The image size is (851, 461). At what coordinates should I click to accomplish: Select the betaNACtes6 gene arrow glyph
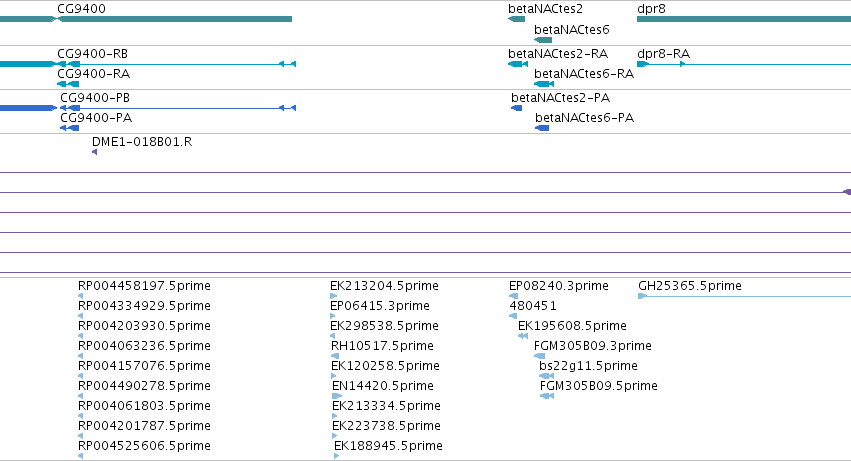coord(543,40)
